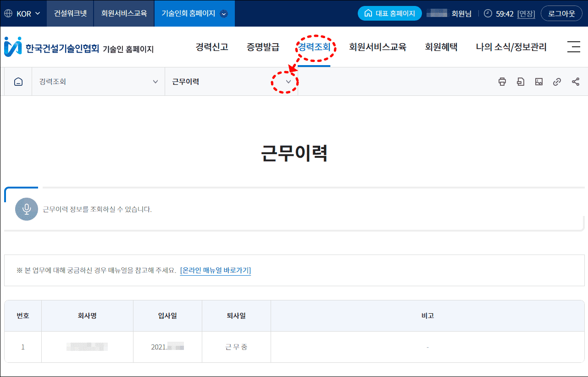588x377 pixels.
Task: Select the 경력신고 menu item
Action: point(211,47)
